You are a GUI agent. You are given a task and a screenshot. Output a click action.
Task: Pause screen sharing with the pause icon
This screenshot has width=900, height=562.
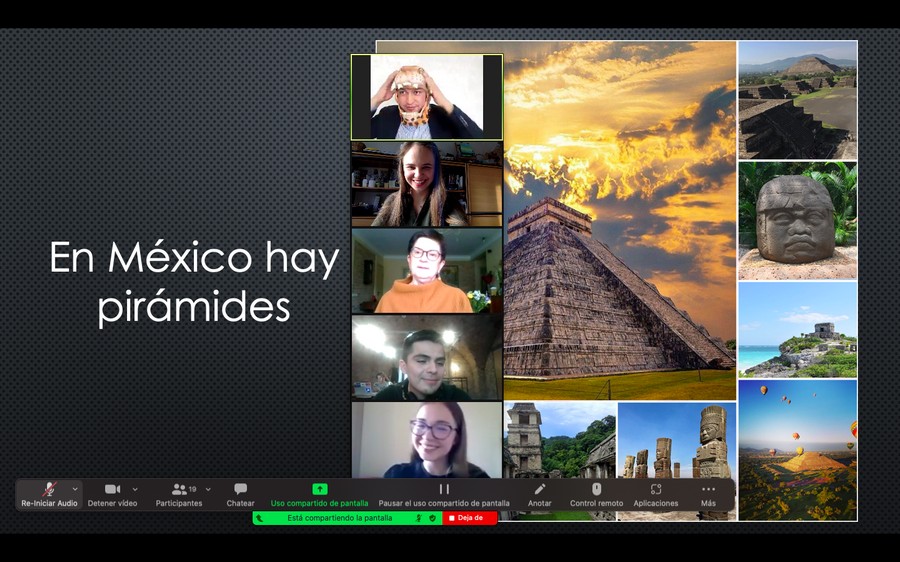[444, 489]
